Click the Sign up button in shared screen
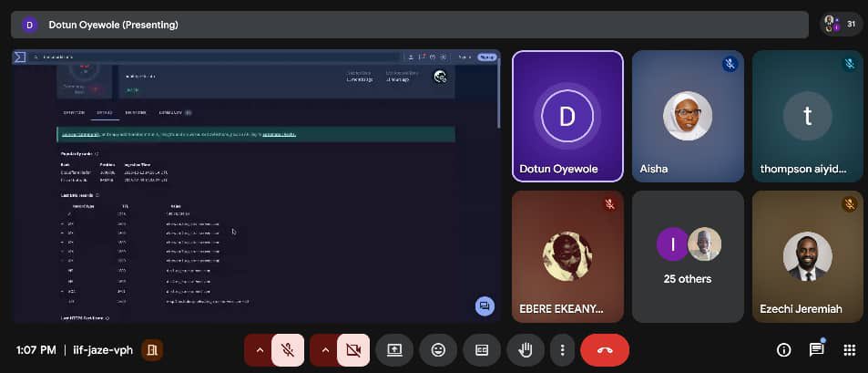Image resolution: width=868 pixels, height=373 pixels. point(487,57)
